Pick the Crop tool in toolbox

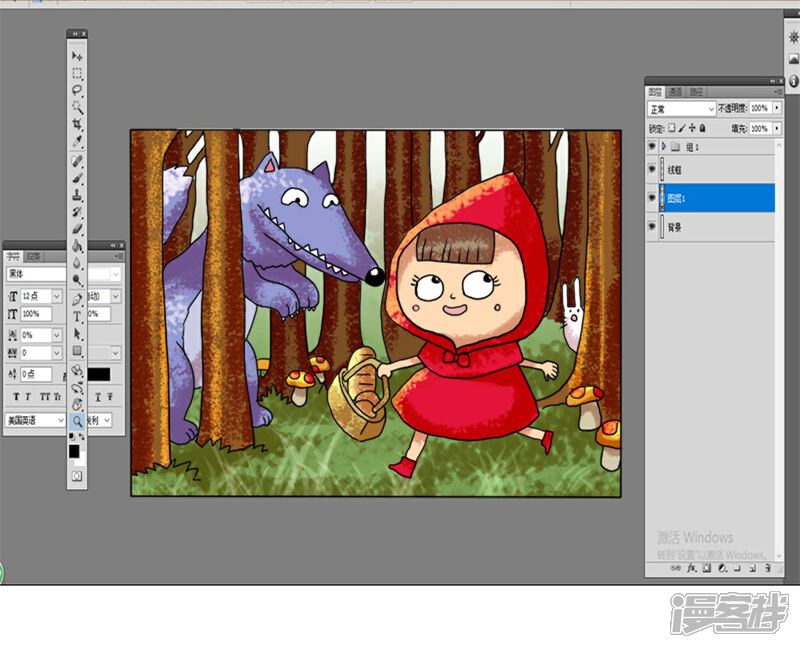coord(76,125)
